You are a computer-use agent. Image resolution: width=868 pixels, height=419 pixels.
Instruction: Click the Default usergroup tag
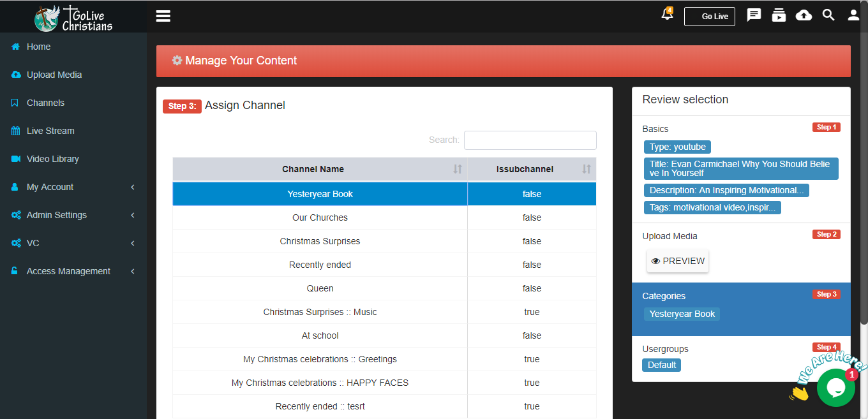662,365
